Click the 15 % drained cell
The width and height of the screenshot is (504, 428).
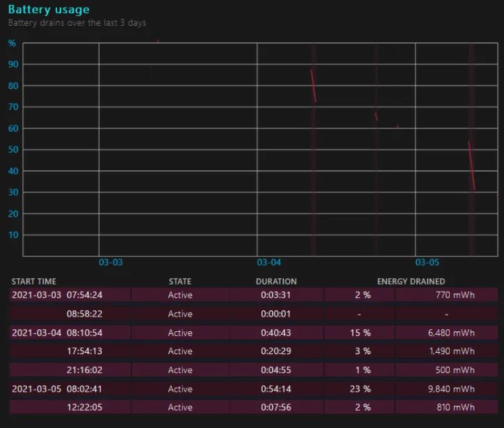click(360, 333)
